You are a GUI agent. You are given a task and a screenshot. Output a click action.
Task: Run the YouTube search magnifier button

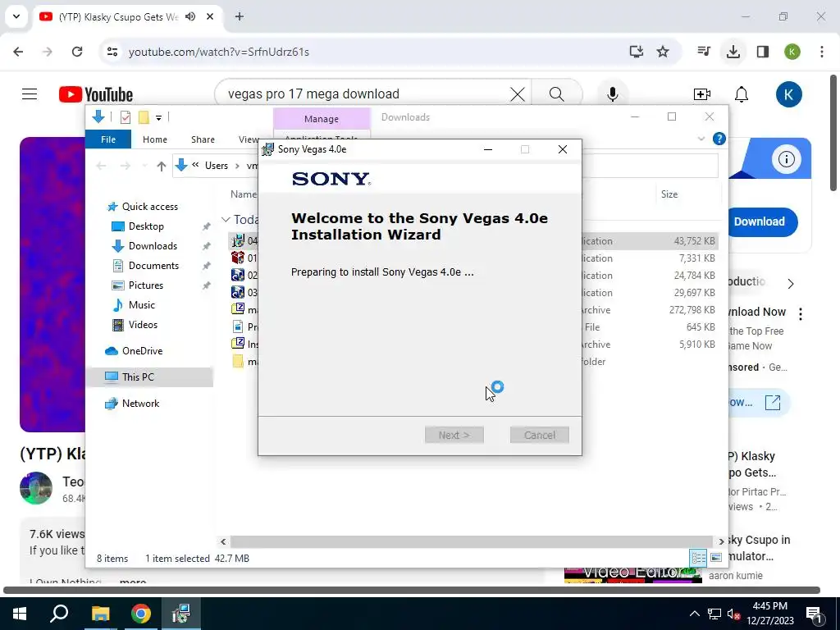point(557,94)
